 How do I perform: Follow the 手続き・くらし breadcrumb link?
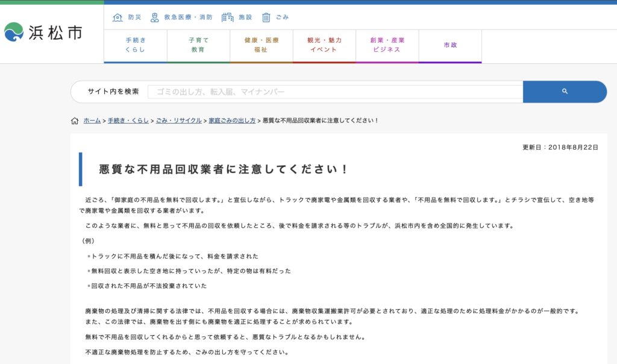(128, 121)
